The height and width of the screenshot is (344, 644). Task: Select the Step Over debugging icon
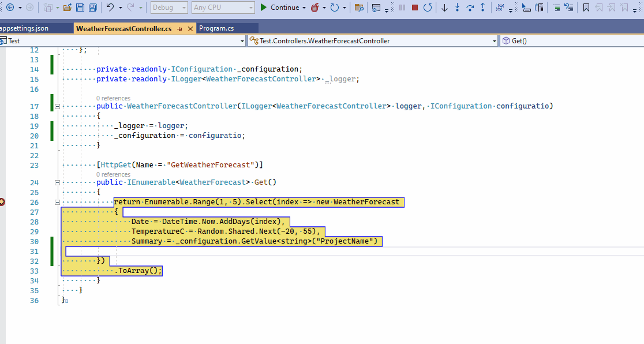[x=470, y=8]
